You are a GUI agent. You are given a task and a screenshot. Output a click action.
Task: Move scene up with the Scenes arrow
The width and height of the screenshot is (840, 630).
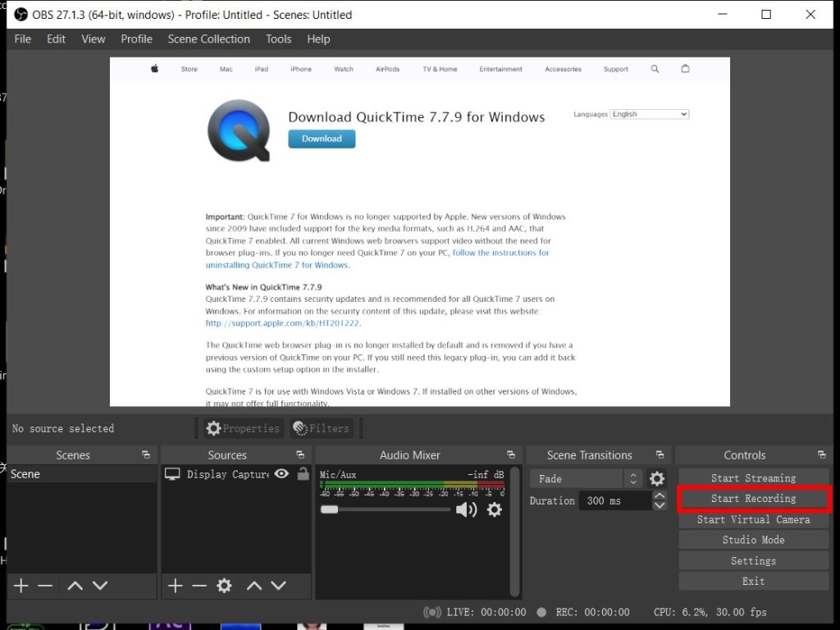(75, 586)
